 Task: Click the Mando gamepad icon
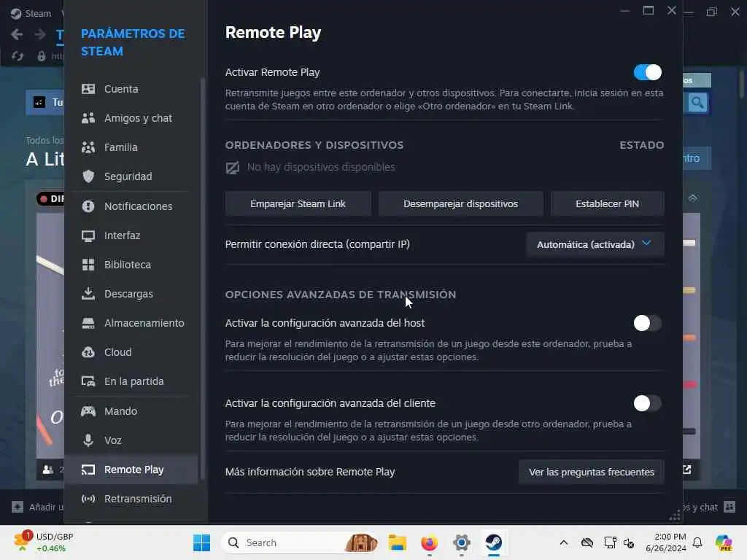click(x=88, y=411)
